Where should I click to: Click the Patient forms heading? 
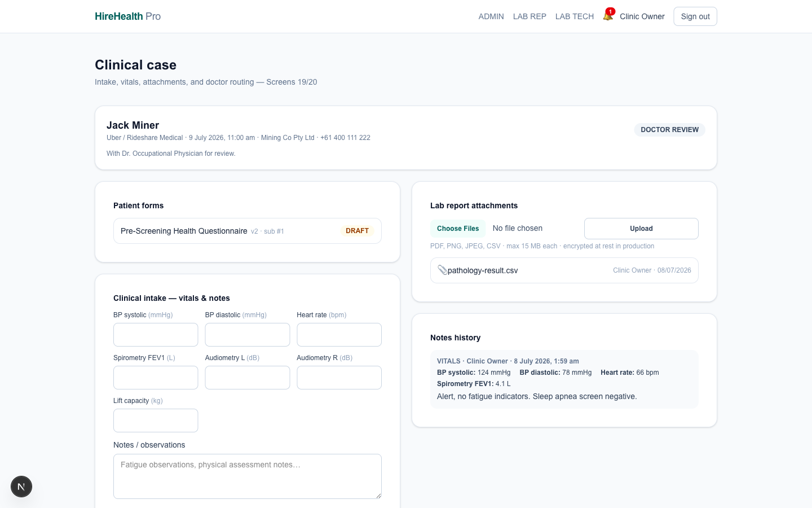tap(139, 205)
